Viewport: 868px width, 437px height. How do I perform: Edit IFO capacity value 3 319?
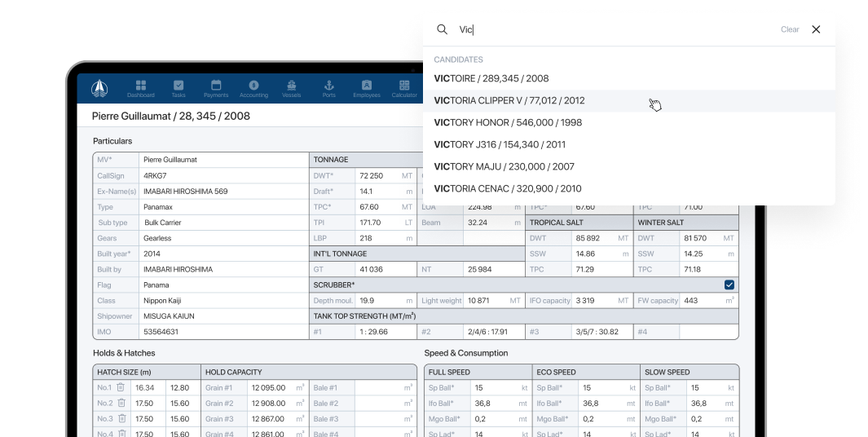tap(602, 300)
